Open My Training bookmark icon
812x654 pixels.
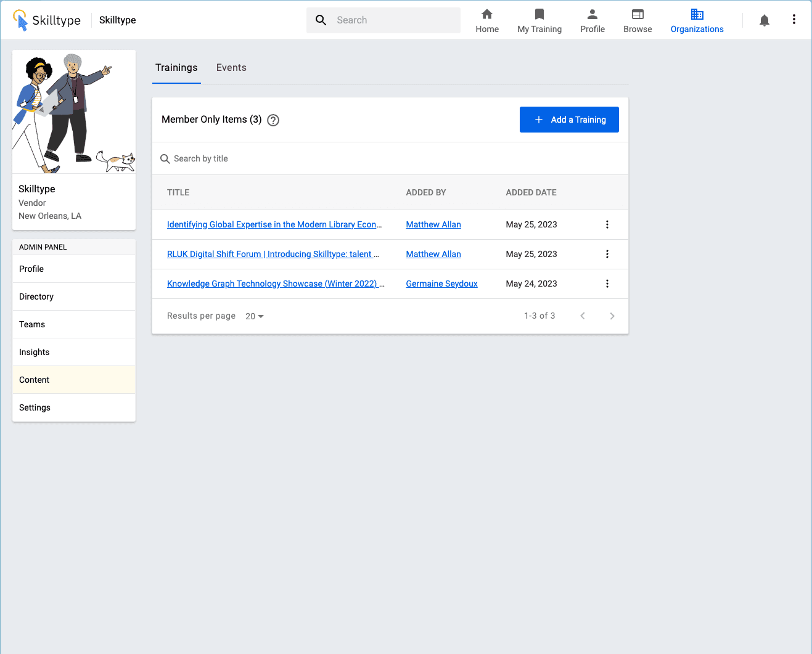pyautogui.click(x=539, y=14)
